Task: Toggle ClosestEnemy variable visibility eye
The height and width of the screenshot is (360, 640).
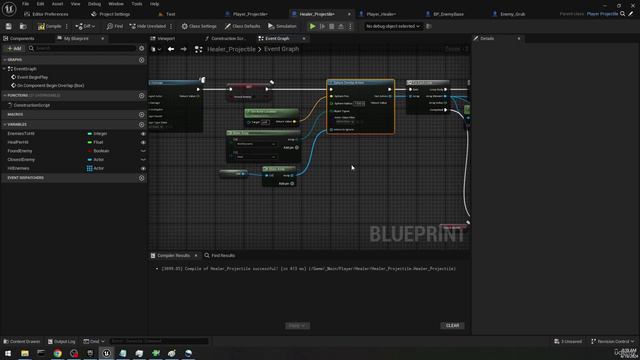Action: [x=143, y=160]
